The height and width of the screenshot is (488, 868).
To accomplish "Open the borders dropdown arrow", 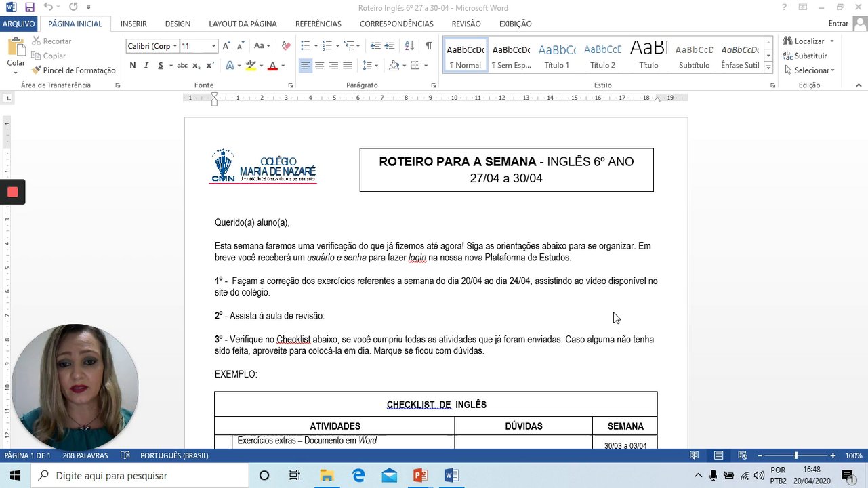I will point(426,66).
